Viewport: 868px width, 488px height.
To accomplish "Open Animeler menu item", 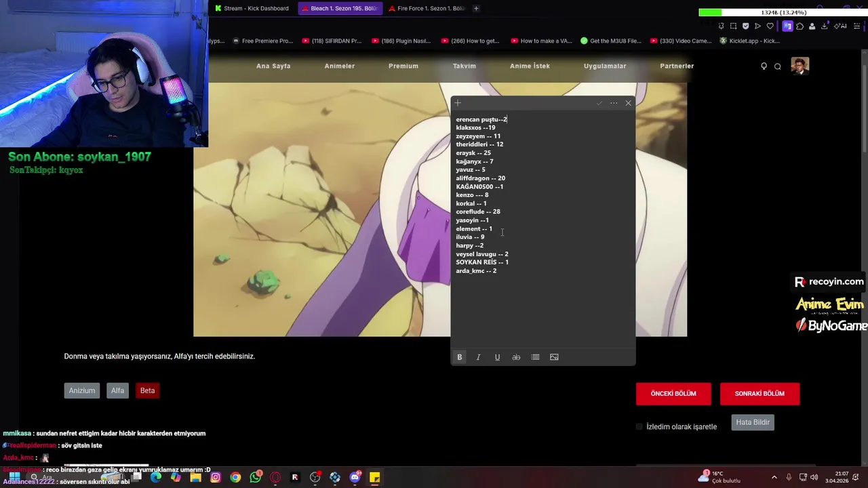I will coord(340,66).
